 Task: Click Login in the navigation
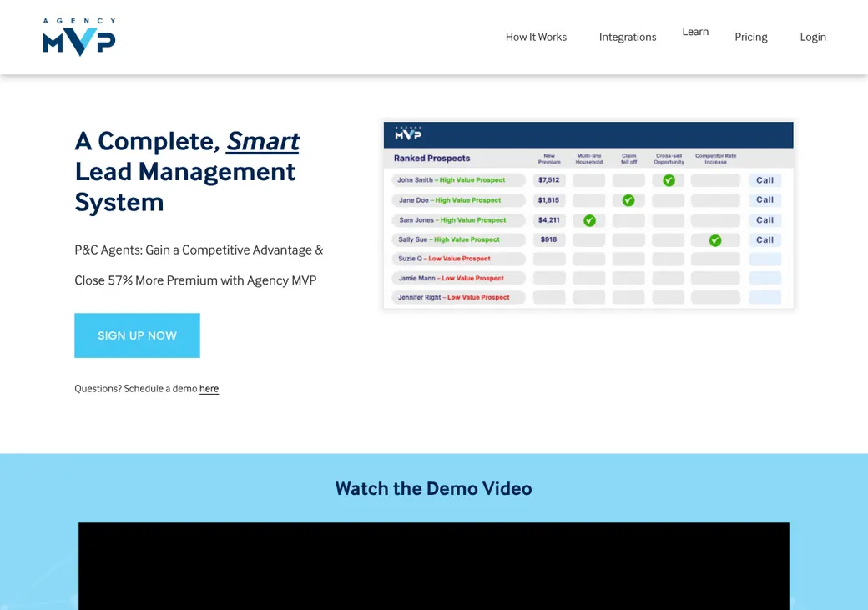point(813,37)
